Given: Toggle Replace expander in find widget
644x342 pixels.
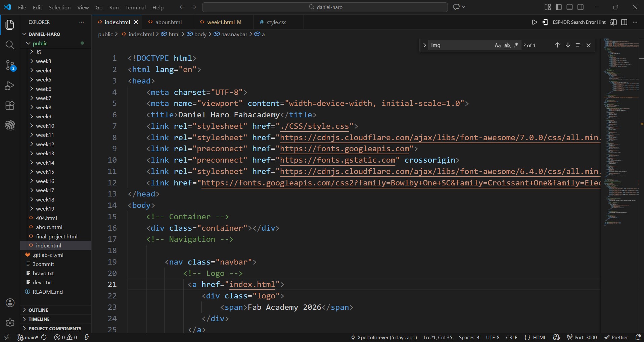Looking at the screenshot, I should pos(424,45).
